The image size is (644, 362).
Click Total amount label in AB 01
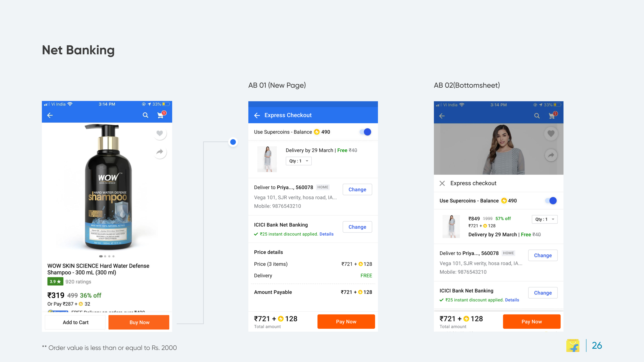pyautogui.click(x=267, y=327)
